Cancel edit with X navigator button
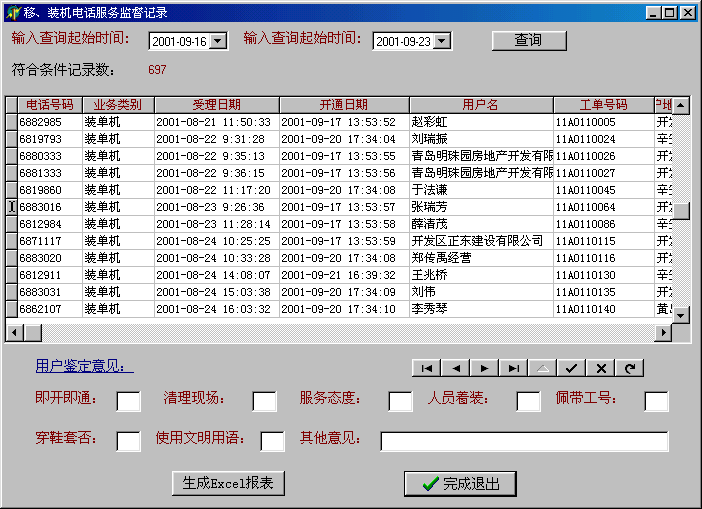Viewport: 702px width, 509px height. coord(600,368)
